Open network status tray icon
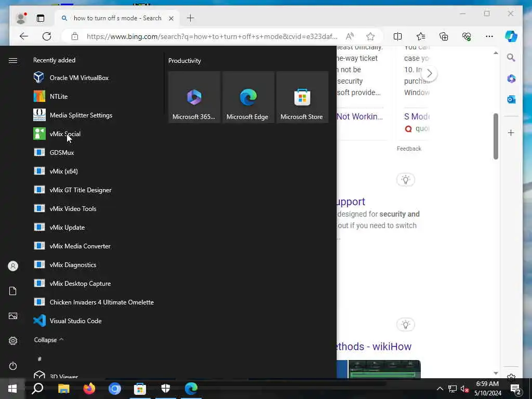The width and height of the screenshot is (532, 399). coord(453,389)
